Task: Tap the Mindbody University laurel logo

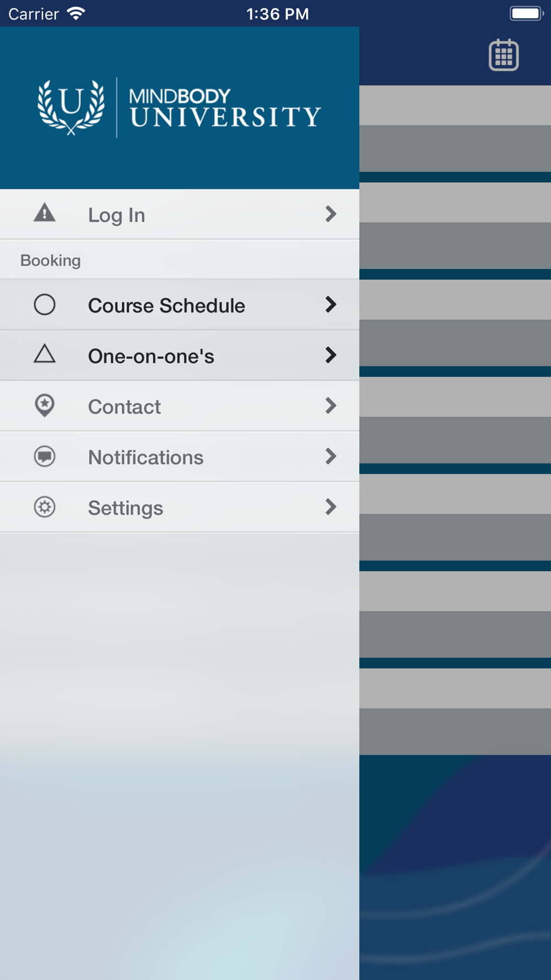Action: [x=71, y=107]
